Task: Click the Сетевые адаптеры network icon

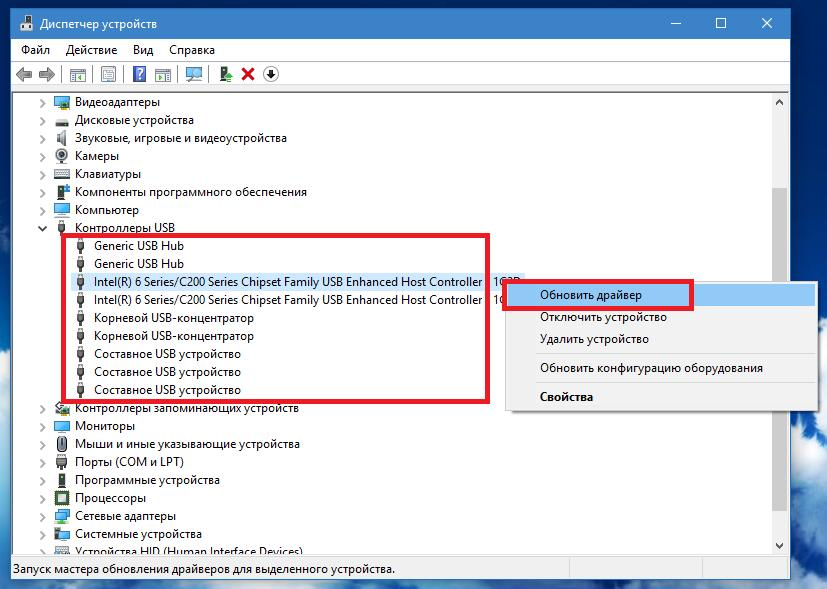Action: coord(62,516)
